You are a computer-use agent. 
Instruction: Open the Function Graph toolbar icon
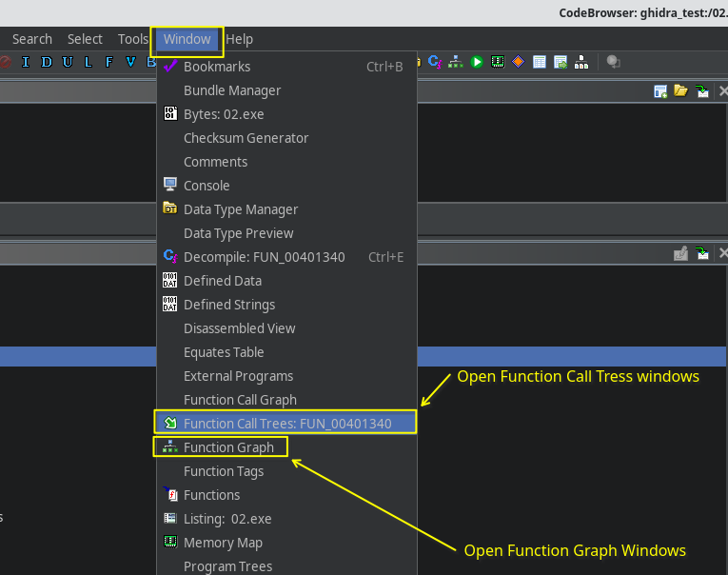point(456,62)
